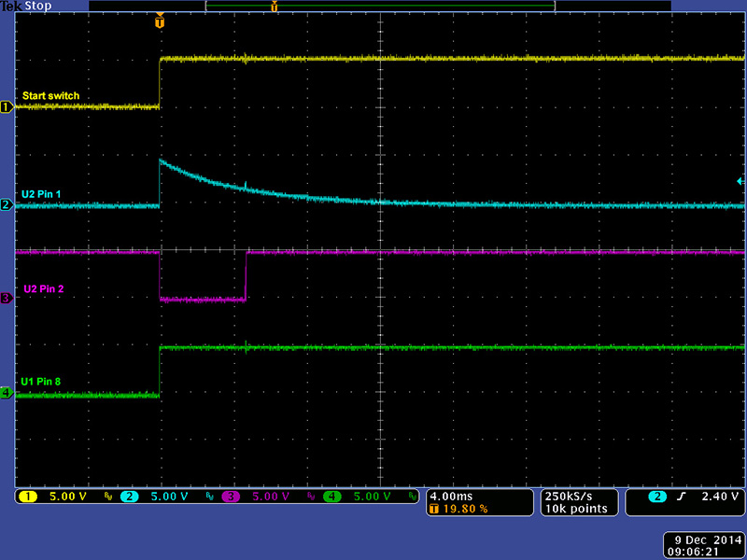Click the channel 4 badge in readout
This screenshot has height=560, width=747.
point(332,497)
